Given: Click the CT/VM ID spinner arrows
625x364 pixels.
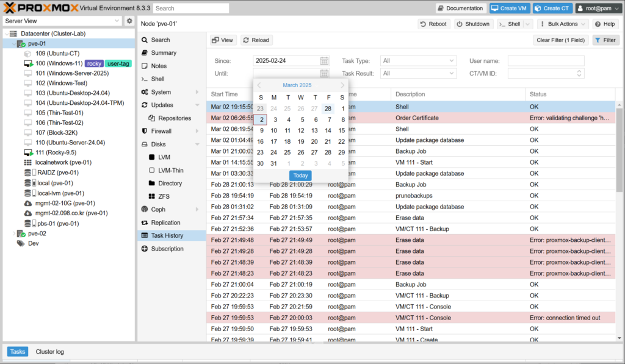Looking at the screenshot, I should tap(579, 74).
